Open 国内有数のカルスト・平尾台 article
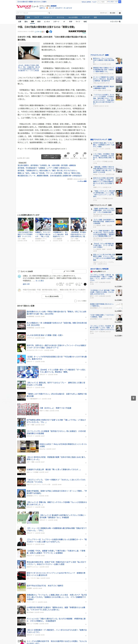 tap(56, 313)
